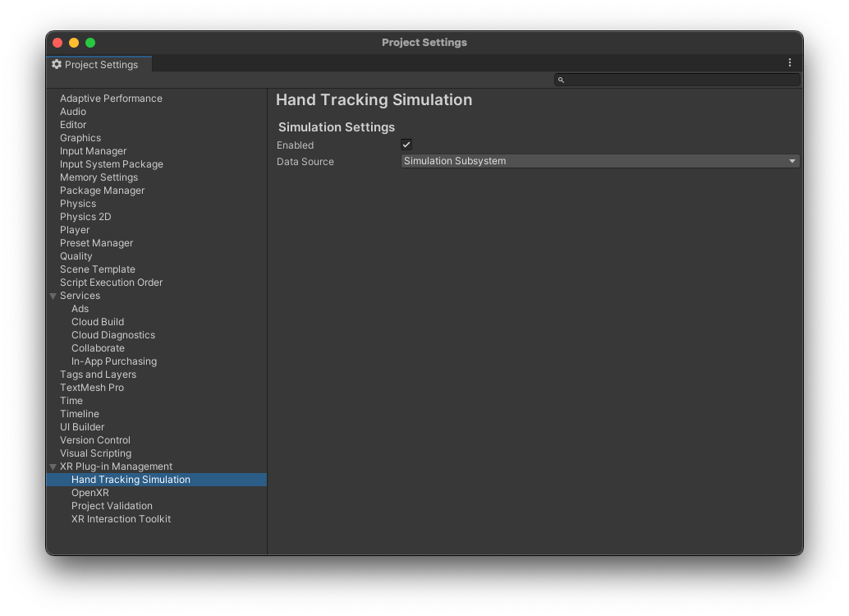The width and height of the screenshot is (849, 616).
Task: Open Quality settings
Action: point(76,256)
